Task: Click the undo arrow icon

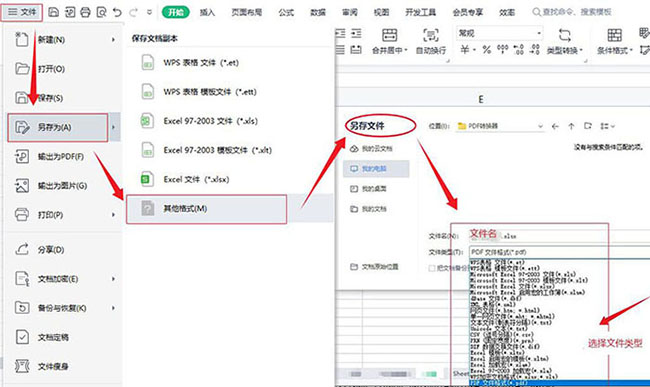Action: point(118,12)
